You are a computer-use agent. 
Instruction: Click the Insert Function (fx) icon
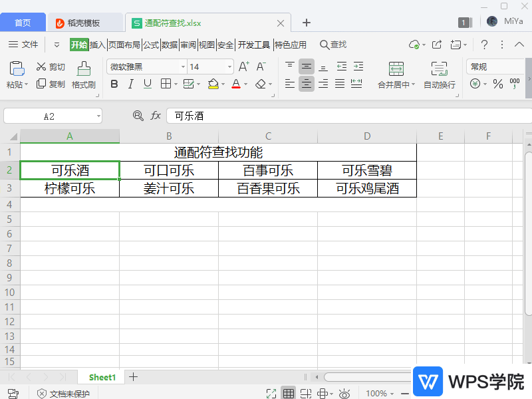(156, 115)
